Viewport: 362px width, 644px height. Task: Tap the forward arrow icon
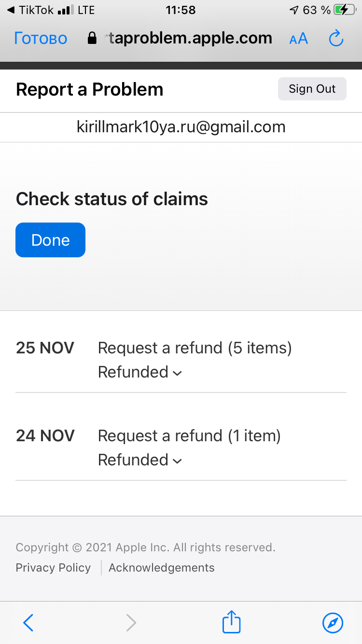(131, 623)
